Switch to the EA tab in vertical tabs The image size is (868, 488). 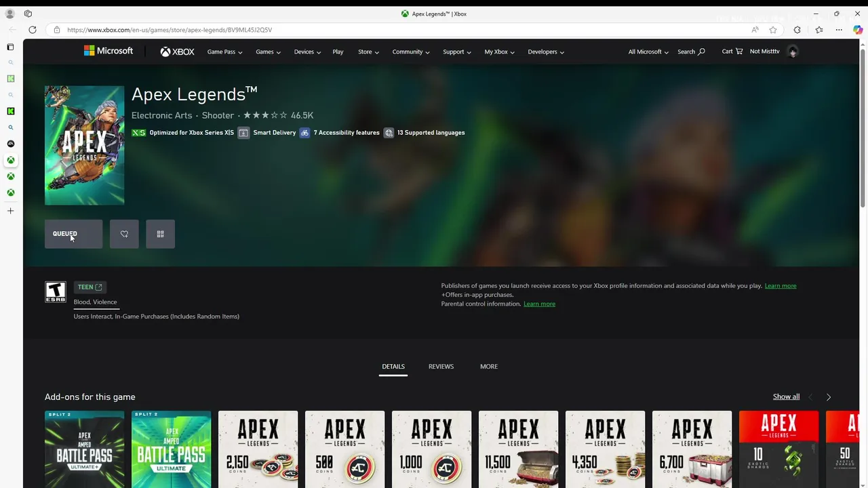[x=10, y=144]
